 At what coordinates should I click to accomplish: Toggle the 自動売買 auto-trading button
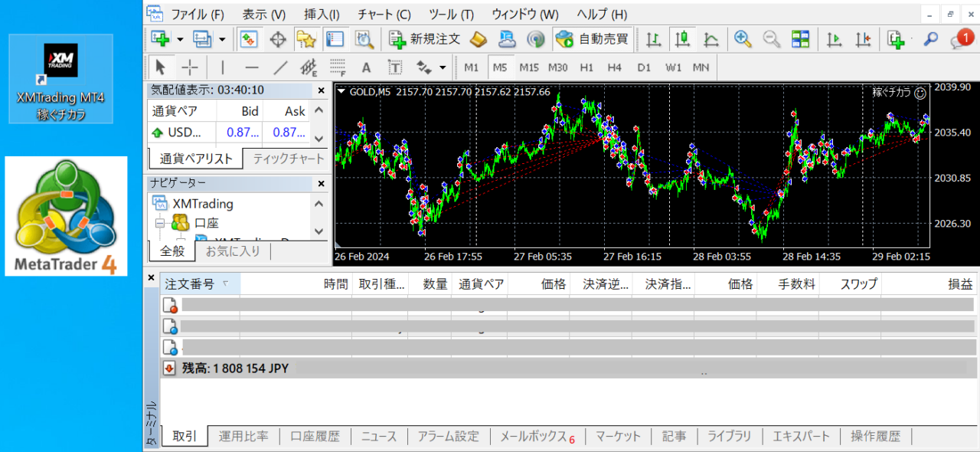coord(592,39)
